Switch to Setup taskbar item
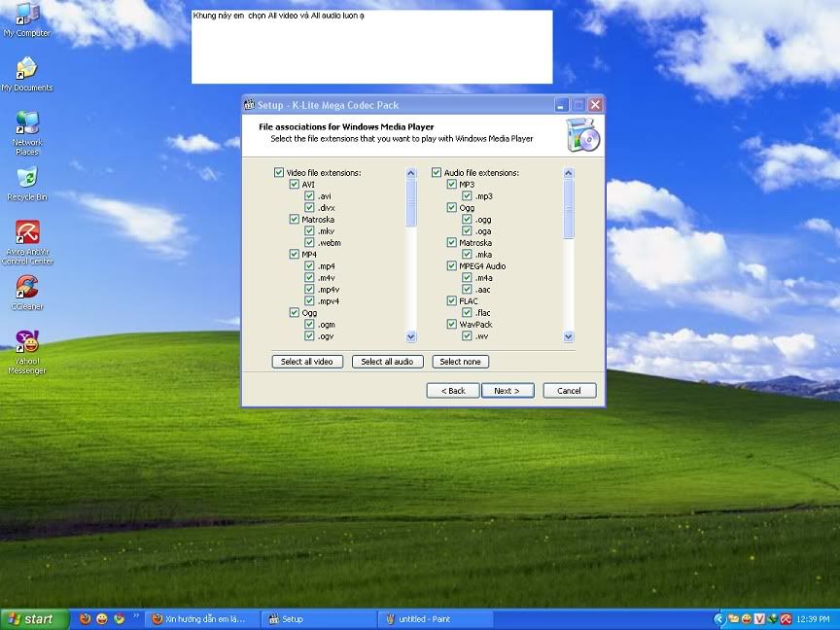The width and height of the screenshot is (840, 630). click(x=319, y=618)
